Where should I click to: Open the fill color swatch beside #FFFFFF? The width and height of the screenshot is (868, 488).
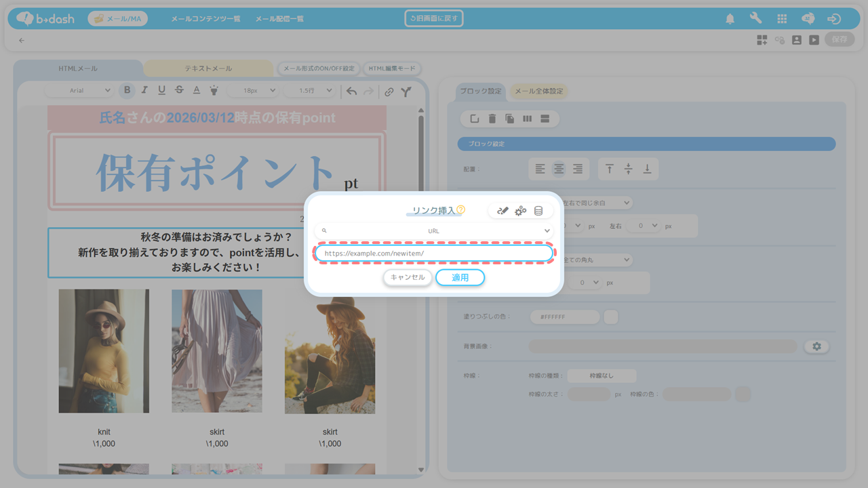pyautogui.click(x=611, y=317)
